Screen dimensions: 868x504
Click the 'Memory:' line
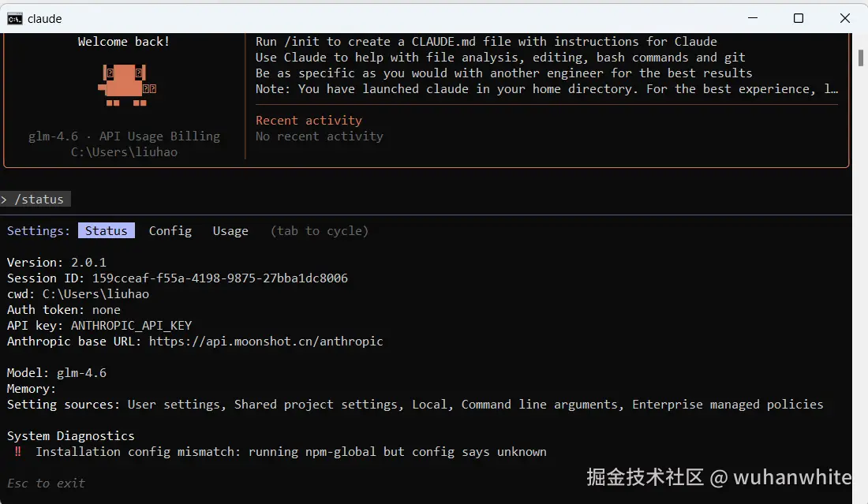32,389
